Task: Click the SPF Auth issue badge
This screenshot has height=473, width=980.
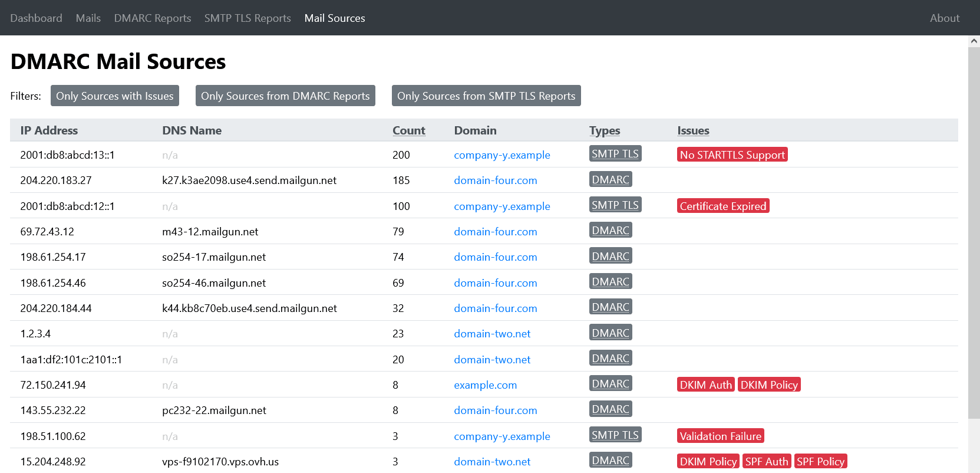Action: tap(766, 462)
